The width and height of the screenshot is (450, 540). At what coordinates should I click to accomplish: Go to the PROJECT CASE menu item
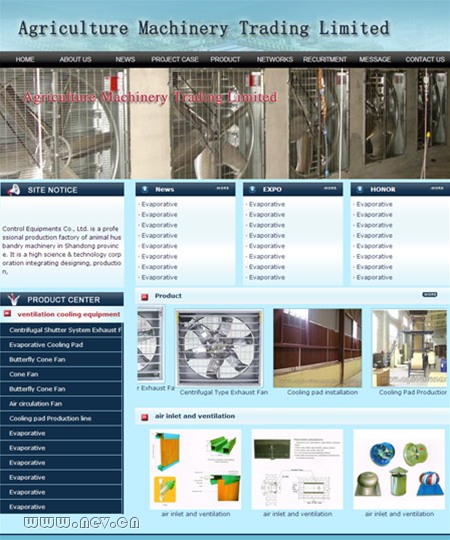click(175, 59)
